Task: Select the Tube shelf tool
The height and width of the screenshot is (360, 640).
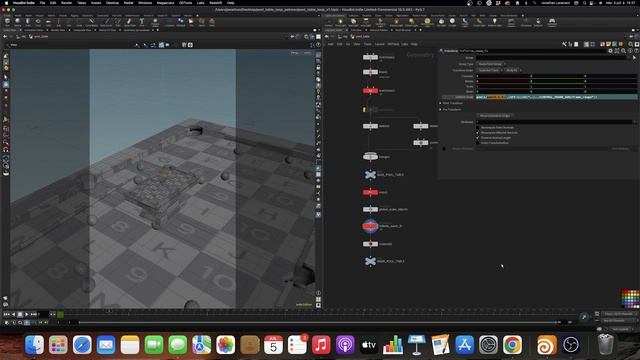Action: click(x=28, y=22)
